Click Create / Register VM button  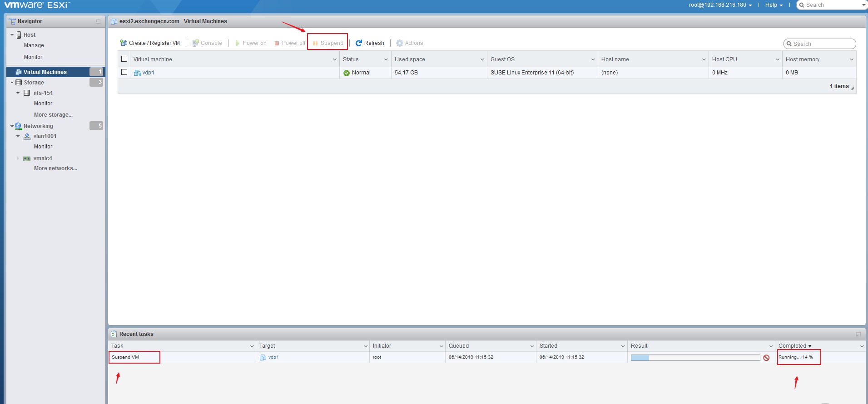point(150,43)
